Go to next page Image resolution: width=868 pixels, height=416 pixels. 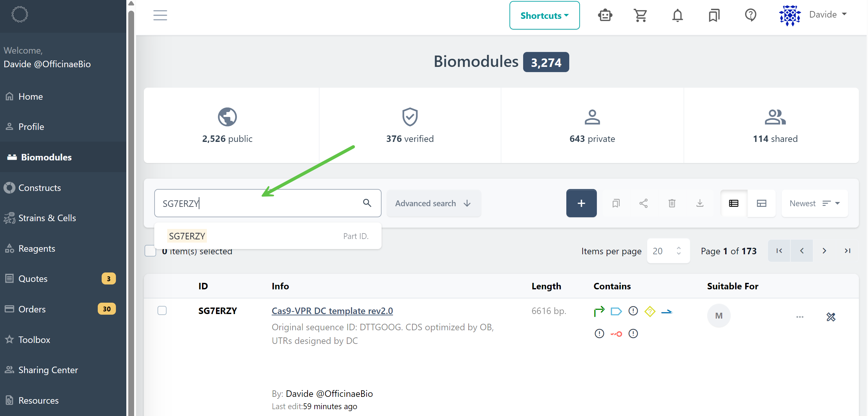pos(824,251)
